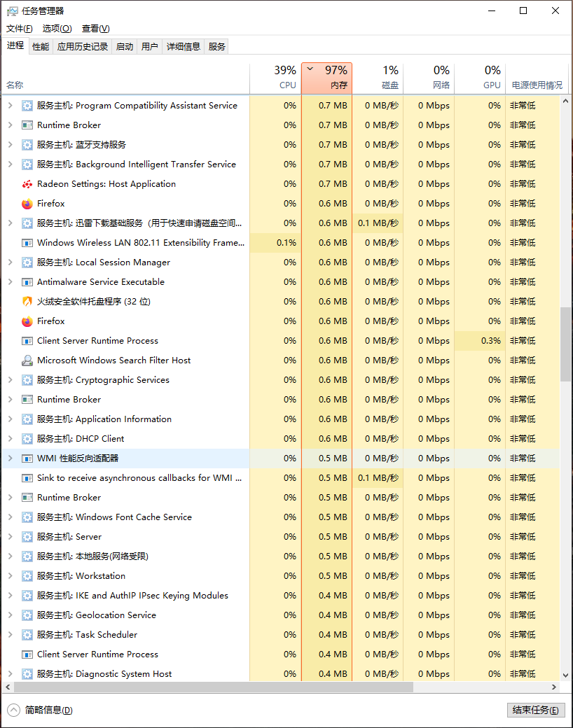Click the Radeon Settings Host Application icon

[27, 184]
